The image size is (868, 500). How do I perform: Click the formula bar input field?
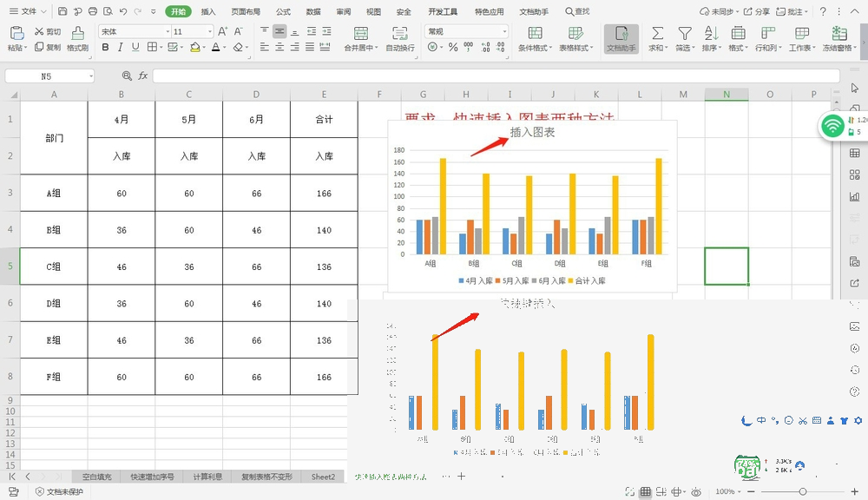coord(496,76)
